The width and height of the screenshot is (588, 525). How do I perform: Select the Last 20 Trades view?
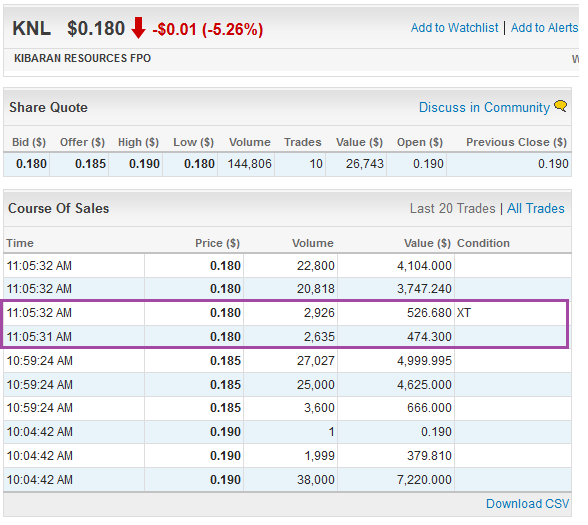click(453, 208)
